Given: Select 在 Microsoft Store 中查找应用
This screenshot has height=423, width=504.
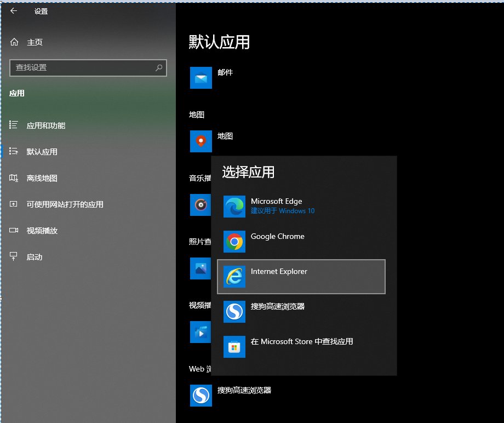Looking at the screenshot, I should pos(302,341).
